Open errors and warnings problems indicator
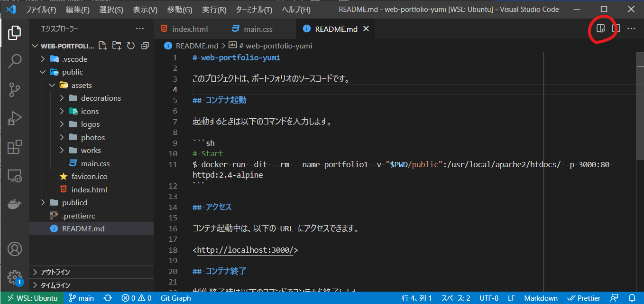 (137, 298)
